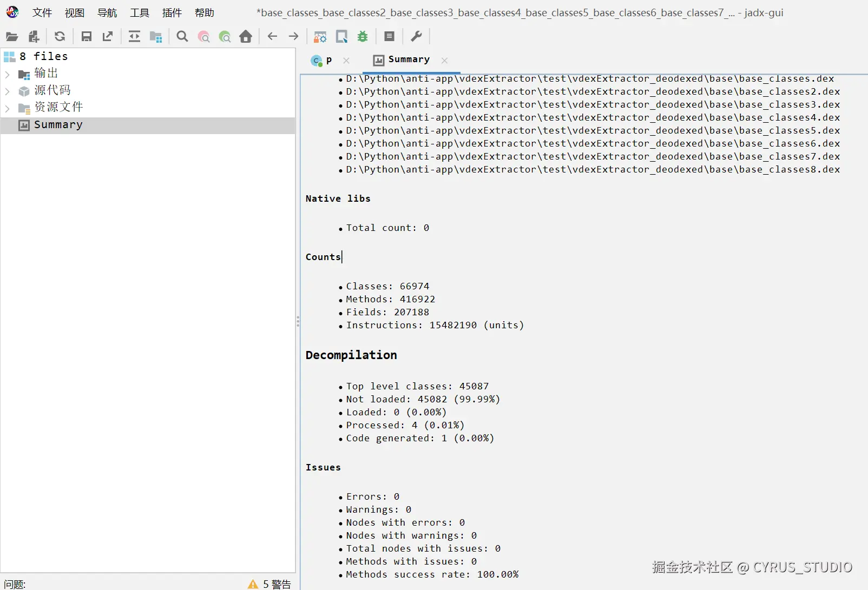Toggle sync with editor icon
Screen dimensions: 868x590
[134, 36]
